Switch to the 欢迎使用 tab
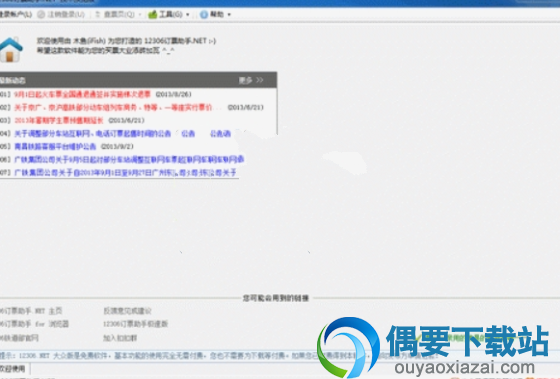Image resolution: width=560 pixels, height=379 pixels. coord(14,368)
